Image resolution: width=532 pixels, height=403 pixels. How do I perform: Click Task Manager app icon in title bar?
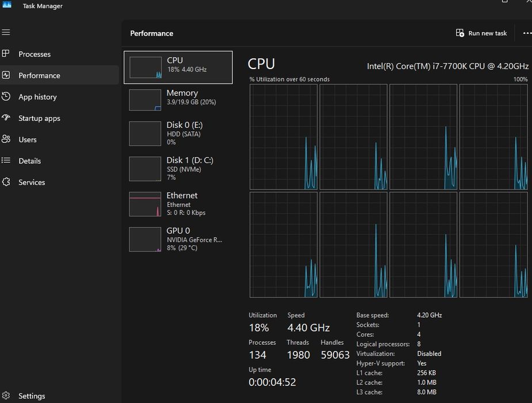[7, 5]
